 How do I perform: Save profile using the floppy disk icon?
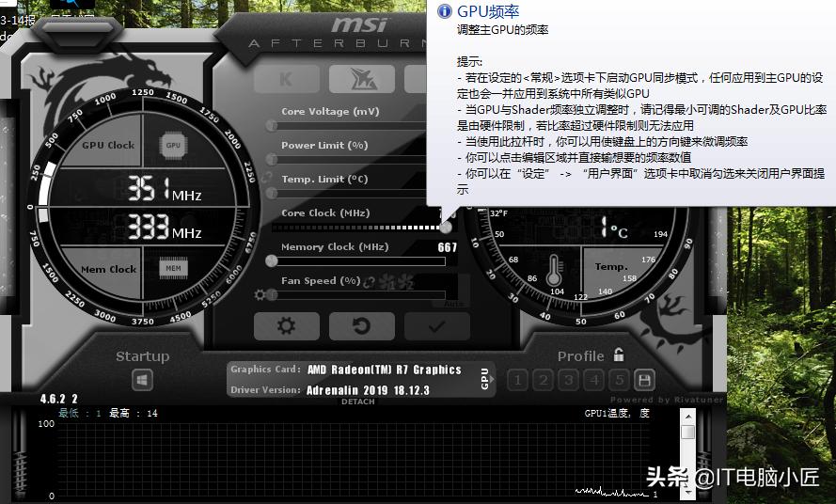644,380
